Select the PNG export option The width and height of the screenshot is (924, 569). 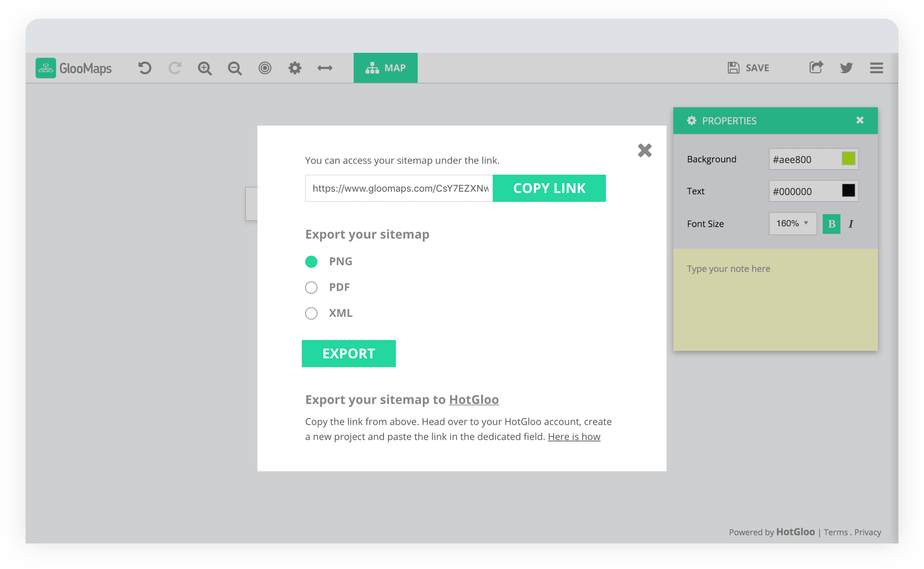click(312, 262)
